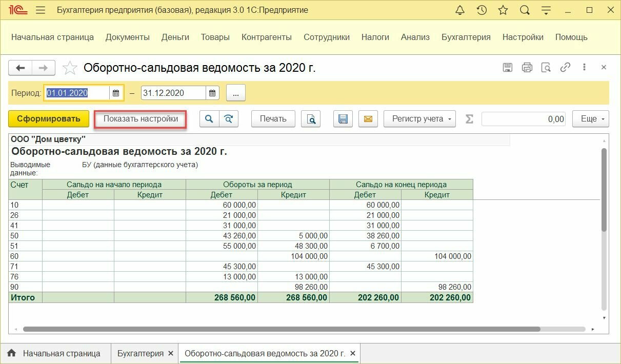This screenshot has height=364, width=621.
Task: Print report using printer icon
Action: click(x=527, y=67)
